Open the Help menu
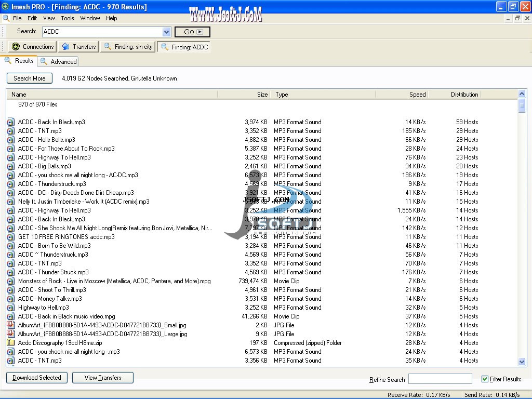Screen dimensions: 532x399 coord(111,18)
